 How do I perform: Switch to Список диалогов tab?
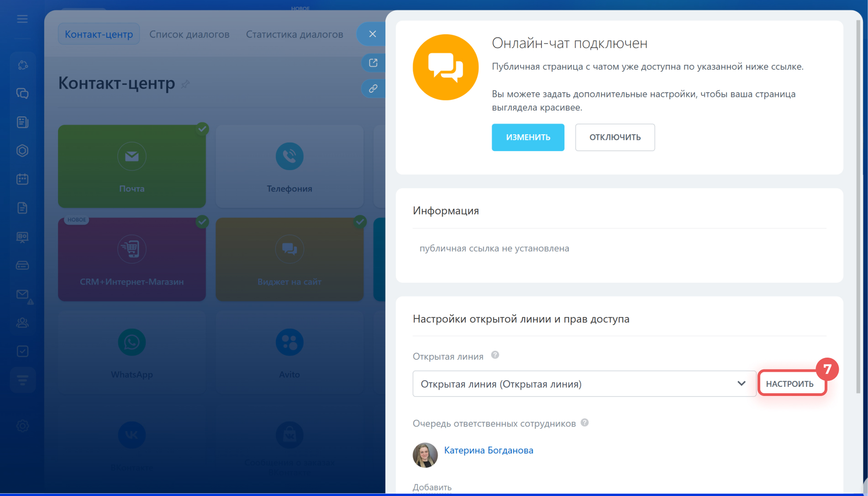189,34
